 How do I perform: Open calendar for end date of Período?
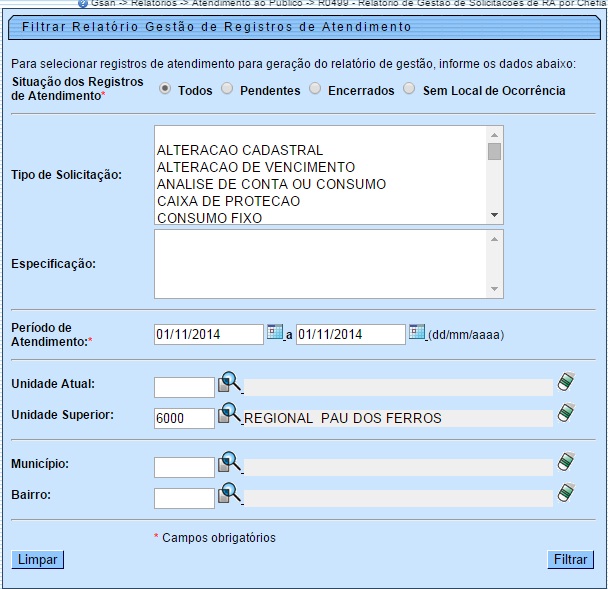click(x=417, y=332)
